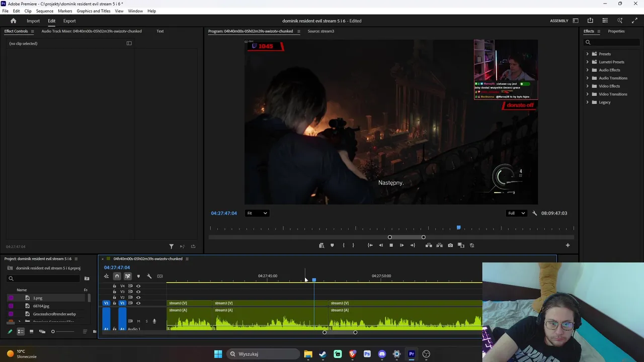Switch to the Export page
Screen dimensions: 644x362
tap(69, 21)
